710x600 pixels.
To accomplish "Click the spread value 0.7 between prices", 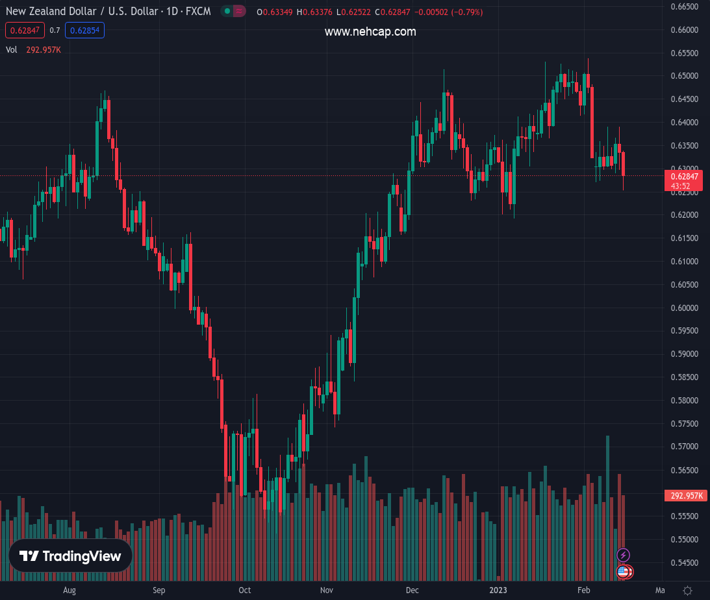I will tap(55, 30).
